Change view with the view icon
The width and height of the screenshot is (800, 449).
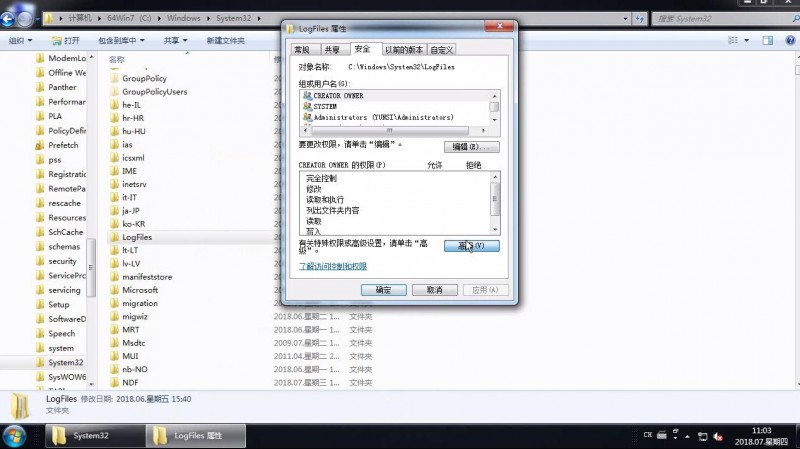pos(733,40)
